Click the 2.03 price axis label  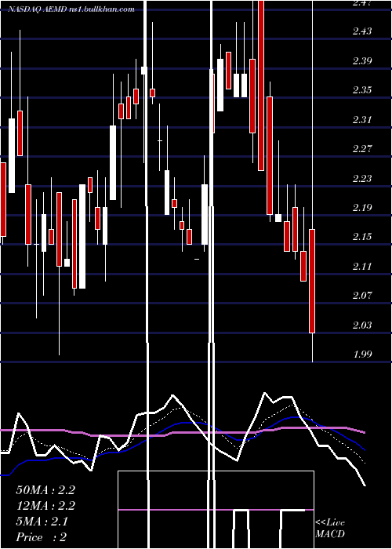tap(362, 325)
